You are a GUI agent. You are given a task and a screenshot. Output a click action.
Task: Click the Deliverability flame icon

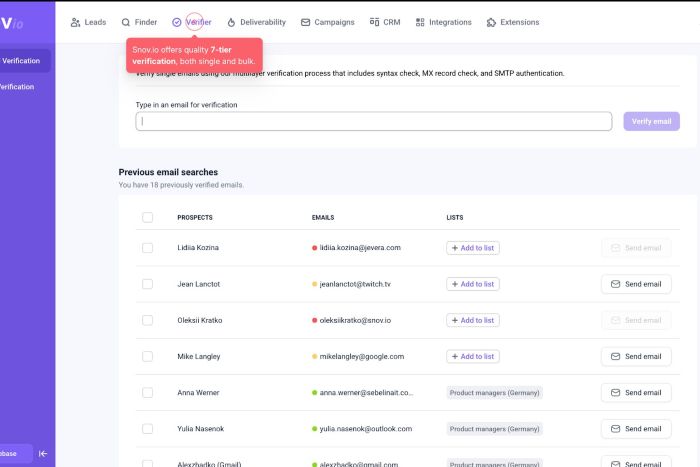pyautogui.click(x=231, y=22)
